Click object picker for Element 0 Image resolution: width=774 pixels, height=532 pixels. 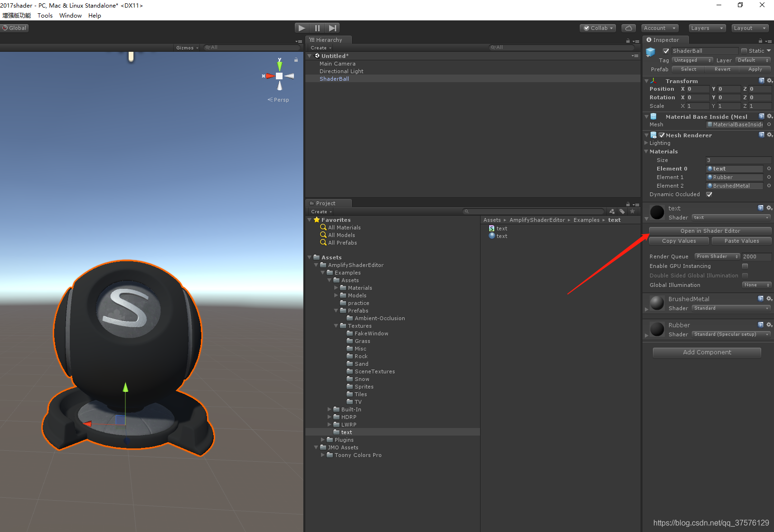(769, 169)
